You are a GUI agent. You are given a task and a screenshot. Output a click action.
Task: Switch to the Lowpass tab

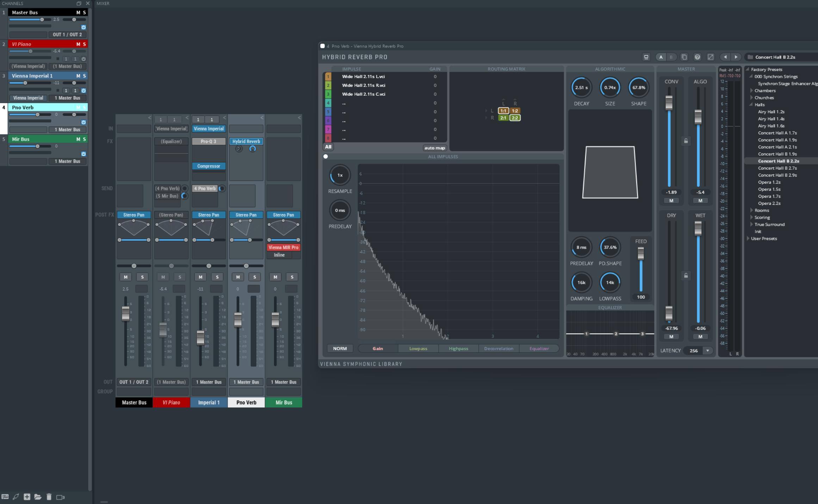pos(418,348)
